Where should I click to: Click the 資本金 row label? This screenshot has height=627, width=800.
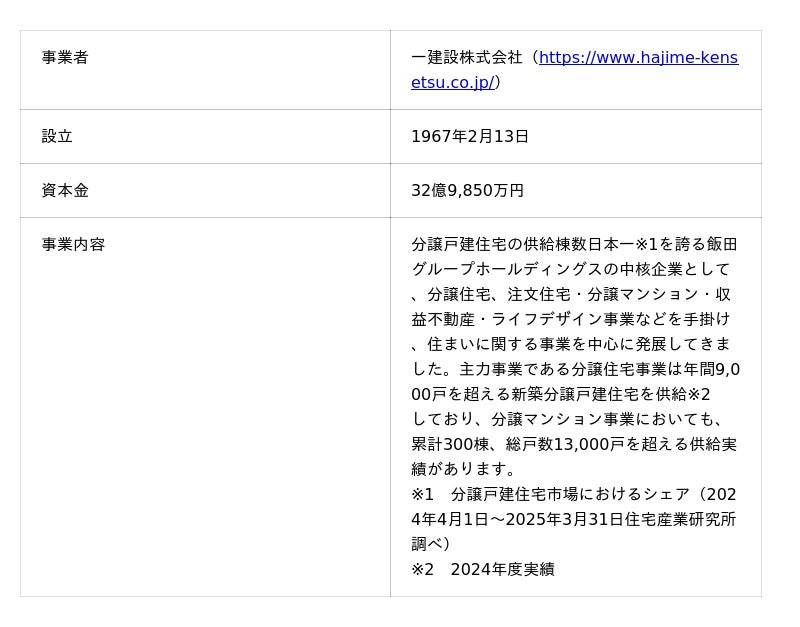65,191
